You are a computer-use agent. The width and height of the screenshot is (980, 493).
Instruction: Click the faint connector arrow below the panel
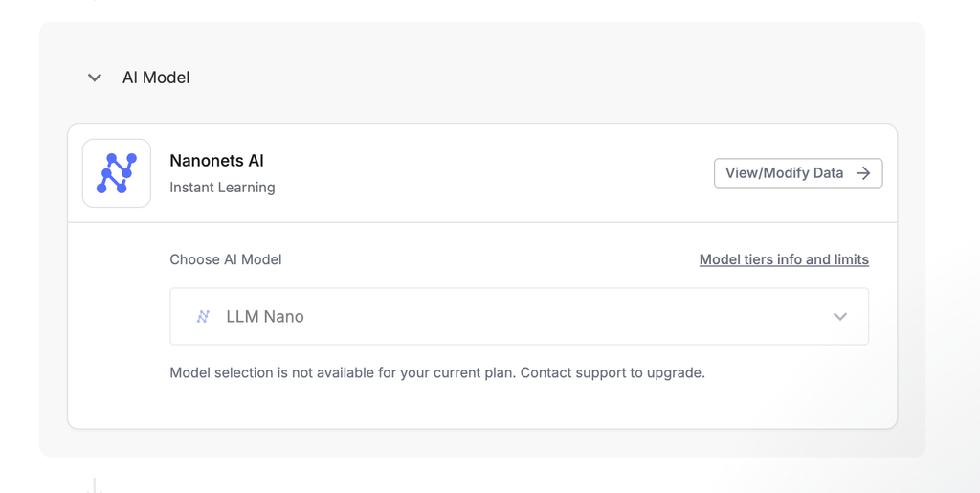click(x=94, y=485)
